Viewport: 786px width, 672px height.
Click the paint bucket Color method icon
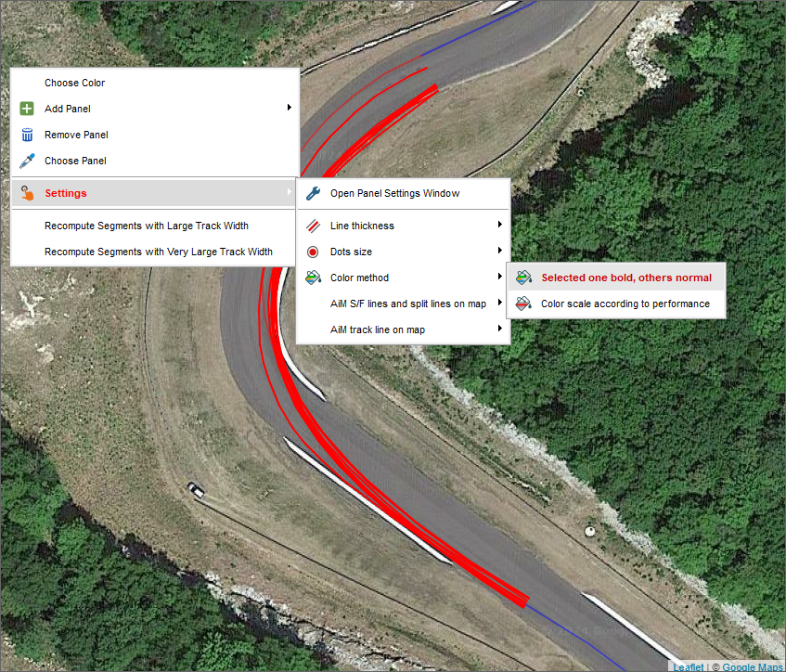point(314,278)
